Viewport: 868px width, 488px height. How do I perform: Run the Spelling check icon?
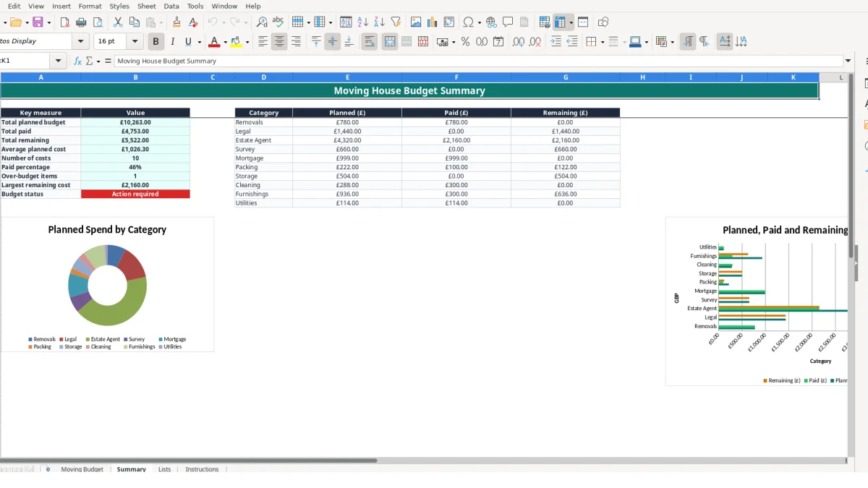278,22
